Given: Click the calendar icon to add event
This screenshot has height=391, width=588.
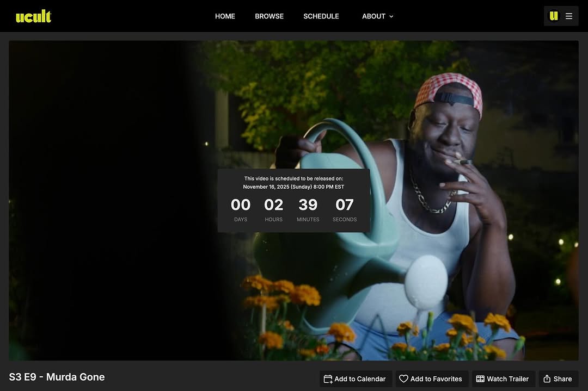Looking at the screenshot, I should click(x=328, y=379).
